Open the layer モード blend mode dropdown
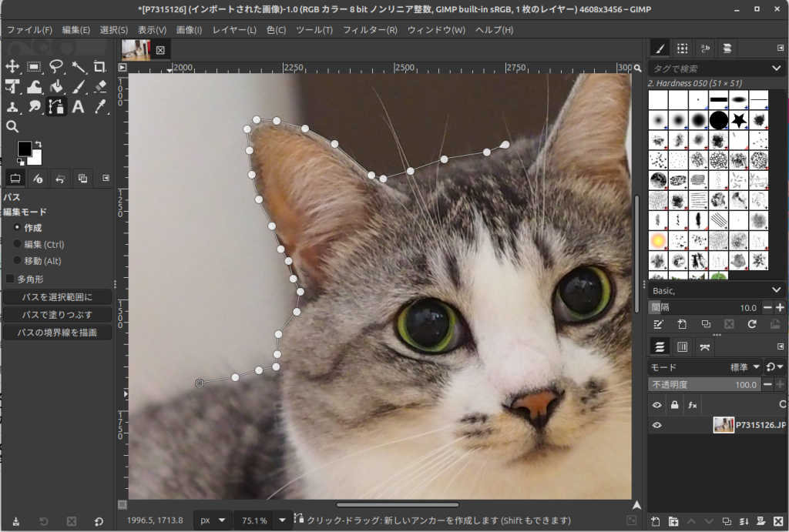The height and width of the screenshot is (532, 789). 746,367
